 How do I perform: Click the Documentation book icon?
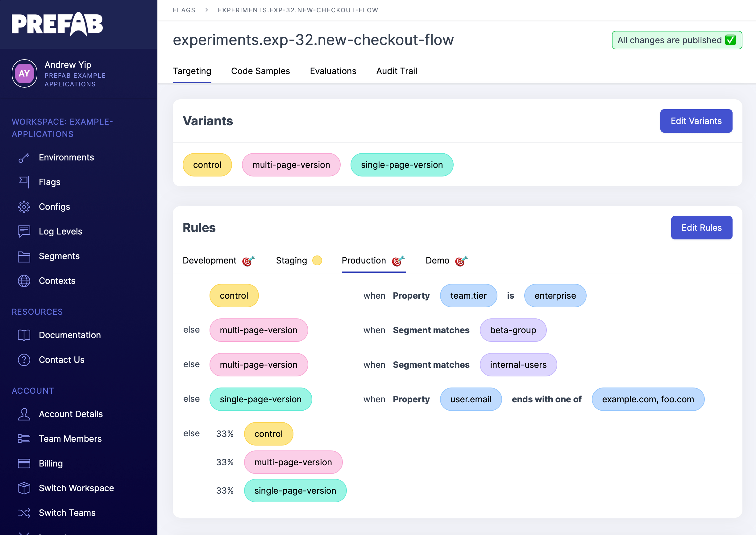[x=24, y=335]
